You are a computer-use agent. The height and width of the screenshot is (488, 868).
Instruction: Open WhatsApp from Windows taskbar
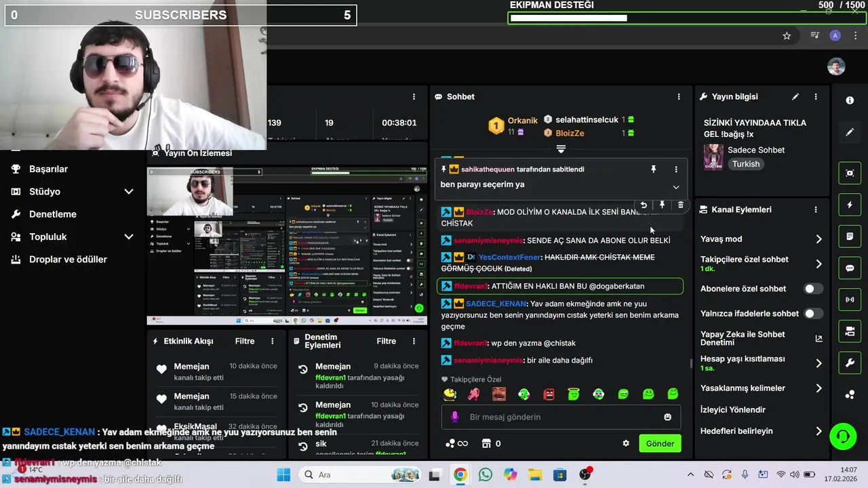click(485, 474)
